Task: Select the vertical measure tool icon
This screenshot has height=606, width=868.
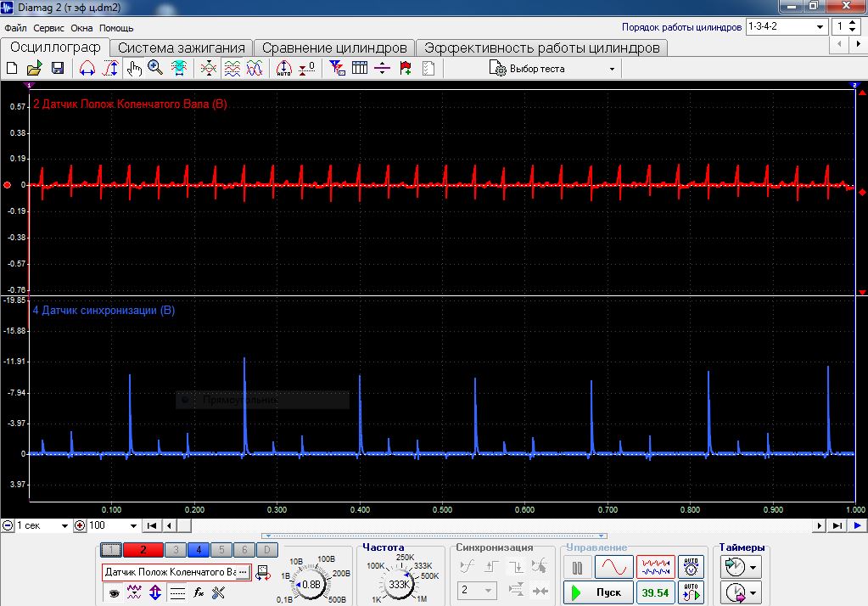Action: (x=110, y=68)
